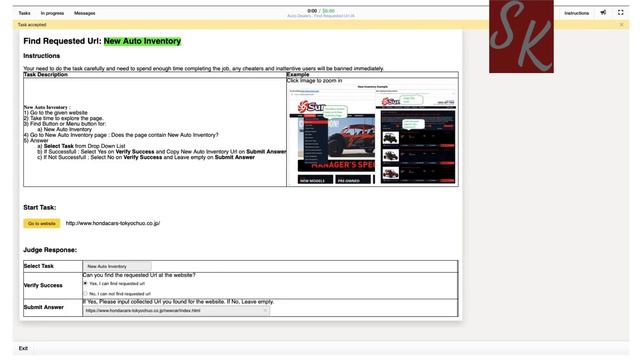Toggle the fullscreen icon
Image resolution: width=640 pixels, height=360 pixels.
620,13
